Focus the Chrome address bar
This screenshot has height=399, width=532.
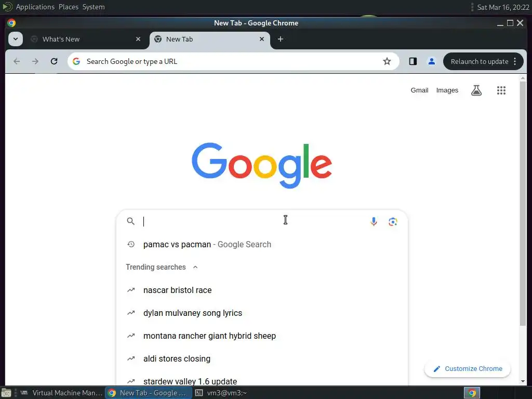(233, 61)
